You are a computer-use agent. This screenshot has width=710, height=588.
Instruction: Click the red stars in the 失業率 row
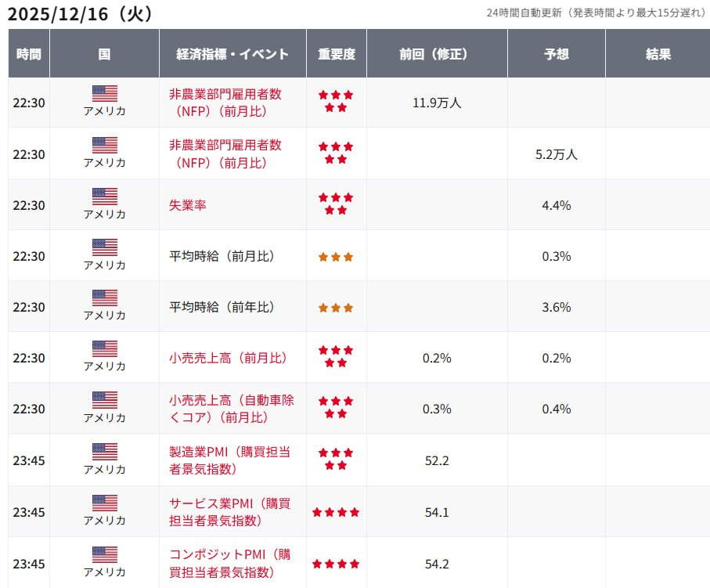(x=336, y=204)
